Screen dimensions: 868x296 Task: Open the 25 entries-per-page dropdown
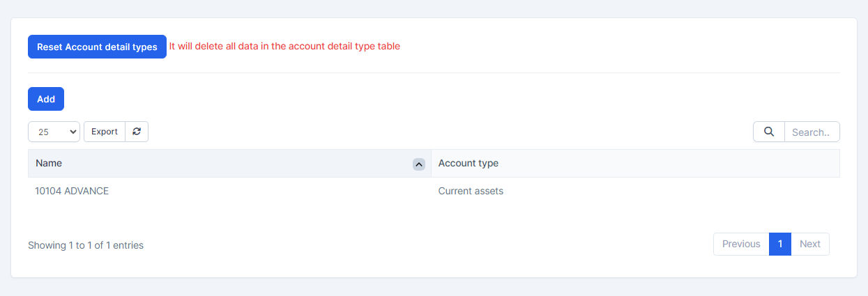click(54, 132)
